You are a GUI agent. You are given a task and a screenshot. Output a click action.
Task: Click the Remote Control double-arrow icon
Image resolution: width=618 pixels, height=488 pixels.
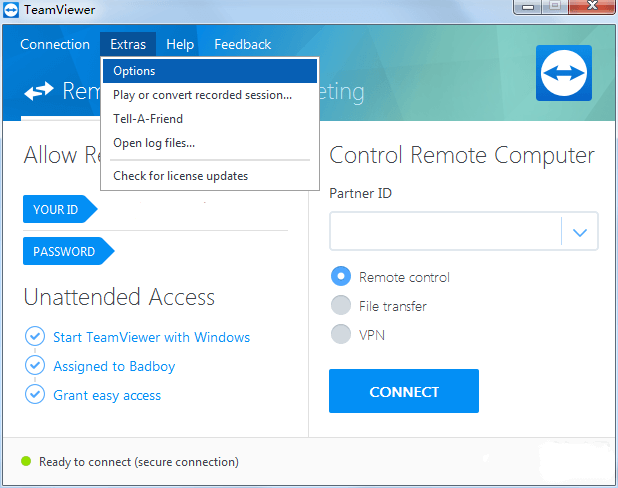click(39, 91)
